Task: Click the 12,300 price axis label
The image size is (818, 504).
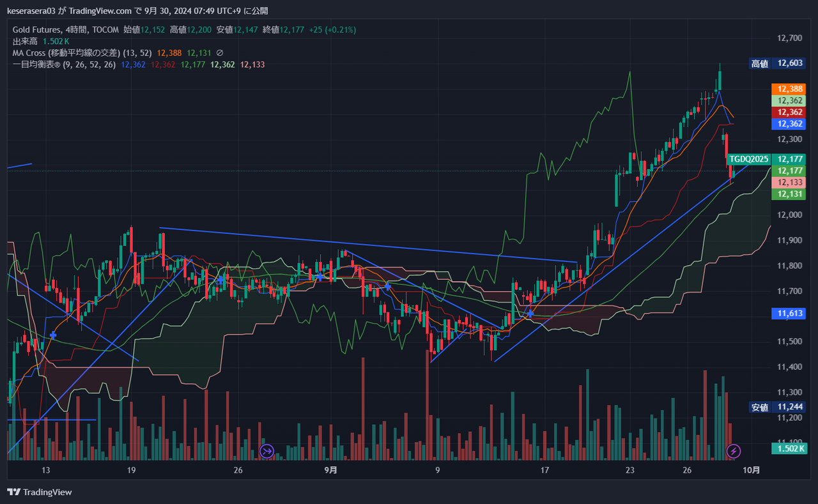Action: (790, 139)
